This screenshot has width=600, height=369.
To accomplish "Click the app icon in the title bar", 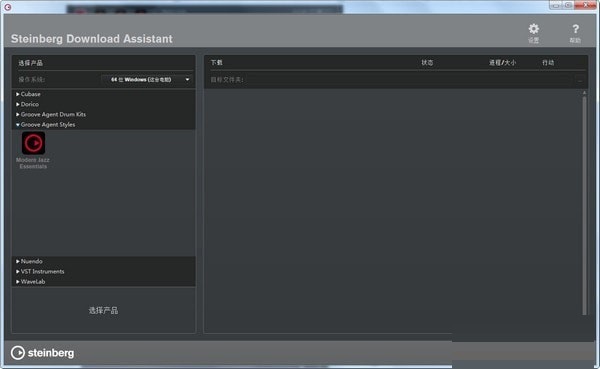I will [x=7, y=7].
